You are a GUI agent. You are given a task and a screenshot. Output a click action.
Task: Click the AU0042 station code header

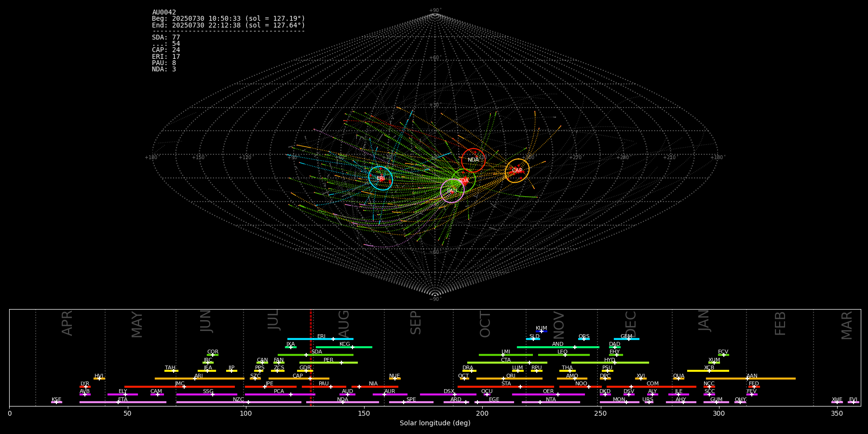pyautogui.click(x=164, y=13)
